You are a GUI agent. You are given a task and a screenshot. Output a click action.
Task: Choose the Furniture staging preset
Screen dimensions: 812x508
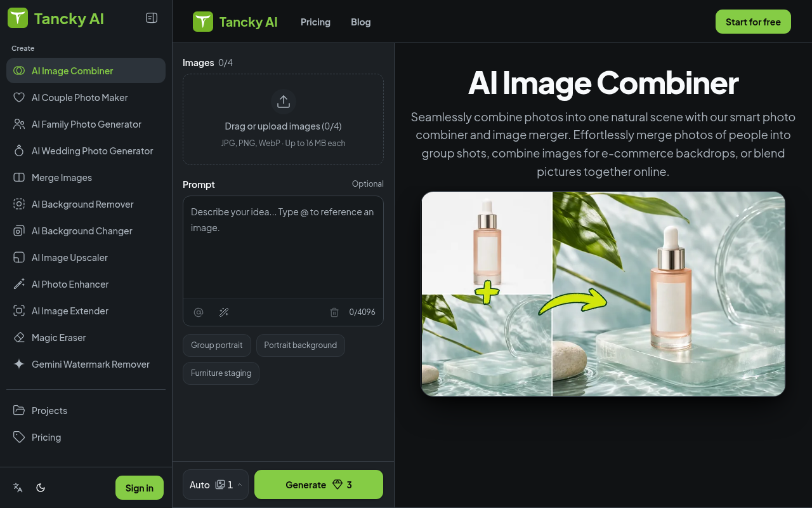221,373
